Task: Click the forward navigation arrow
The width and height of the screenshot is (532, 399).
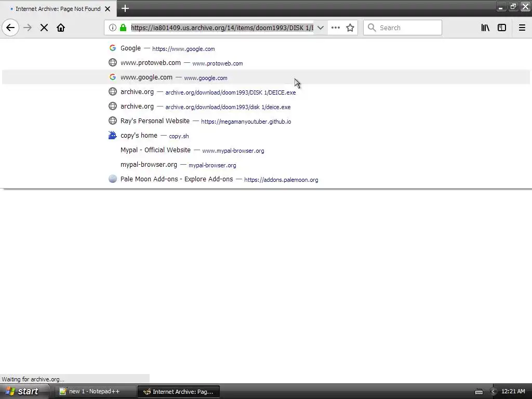Action: pos(28,28)
